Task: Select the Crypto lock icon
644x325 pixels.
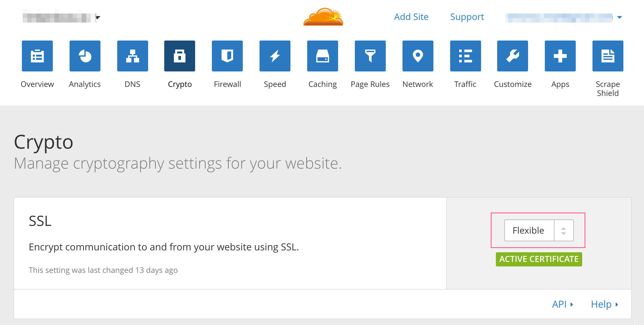Action: point(180,56)
